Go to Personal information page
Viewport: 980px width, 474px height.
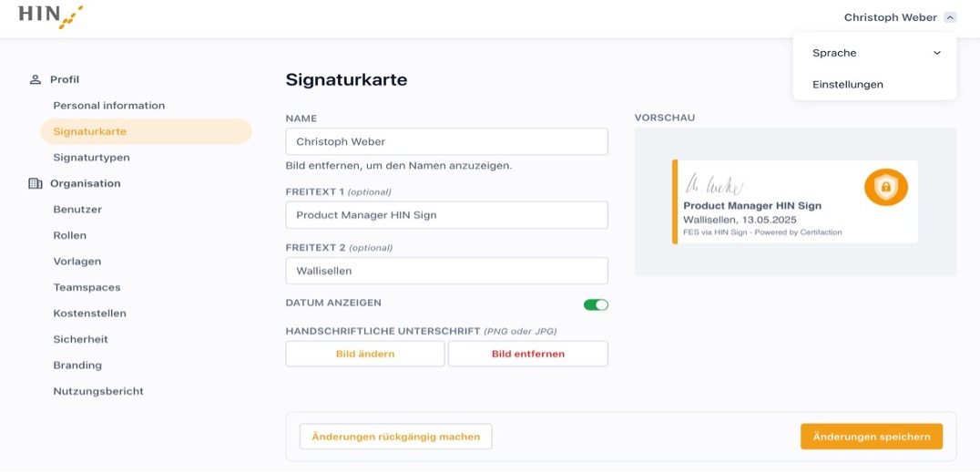[x=108, y=106]
